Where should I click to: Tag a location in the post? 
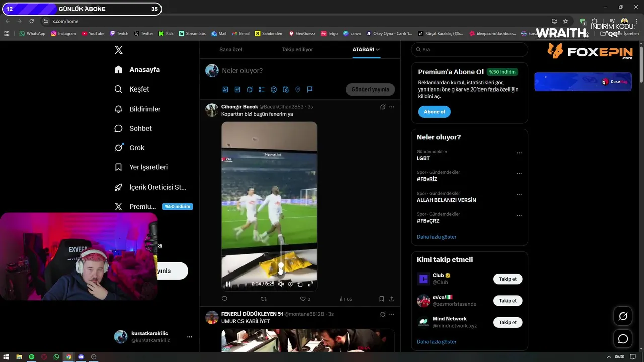[298, 89]
